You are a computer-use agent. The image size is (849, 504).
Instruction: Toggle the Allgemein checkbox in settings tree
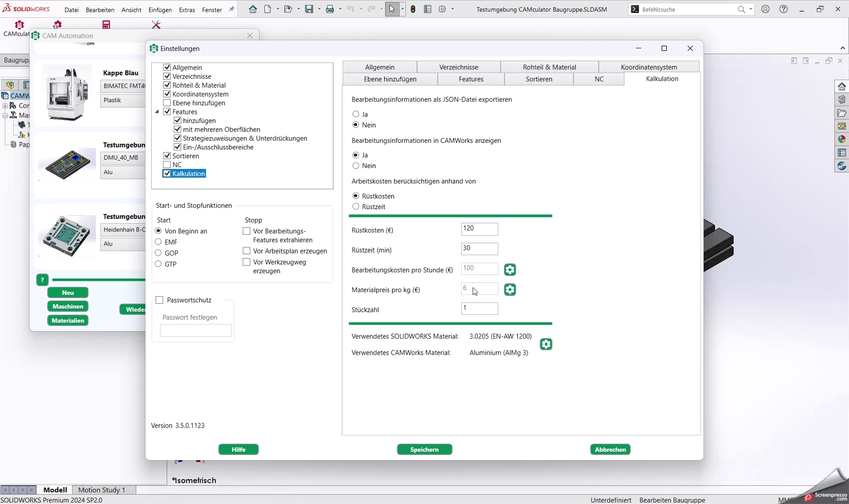[167, 67]
